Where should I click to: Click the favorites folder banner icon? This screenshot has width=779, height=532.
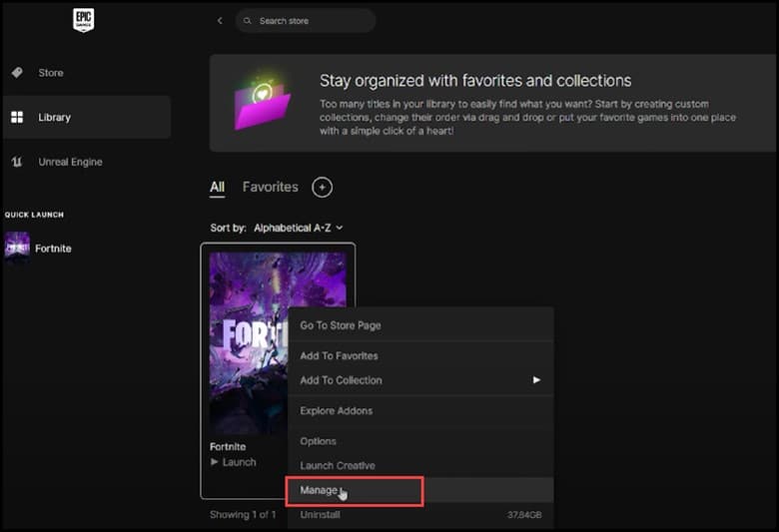(x=263, y=102)
